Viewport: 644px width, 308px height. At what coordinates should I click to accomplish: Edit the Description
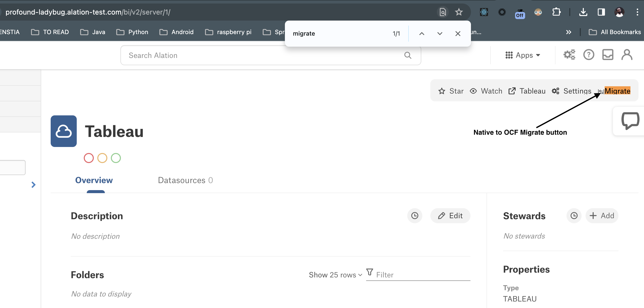450,216
